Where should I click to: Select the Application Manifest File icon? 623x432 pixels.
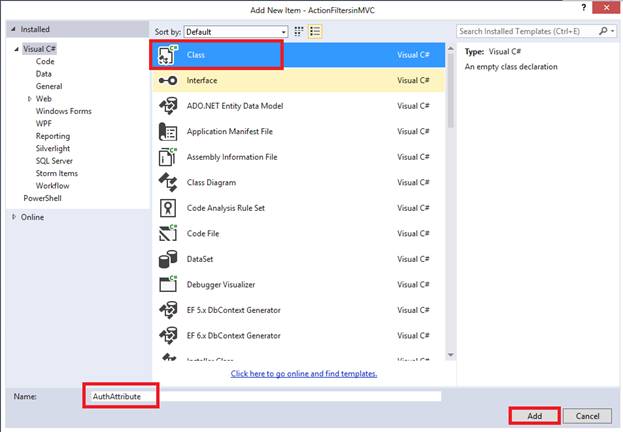click(x=168, y=132)
